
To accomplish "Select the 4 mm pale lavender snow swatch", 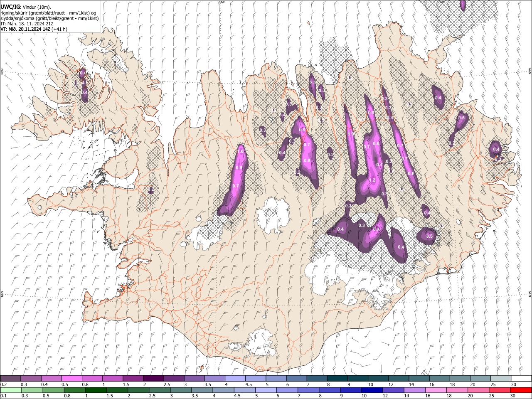I will pos(235,379).
